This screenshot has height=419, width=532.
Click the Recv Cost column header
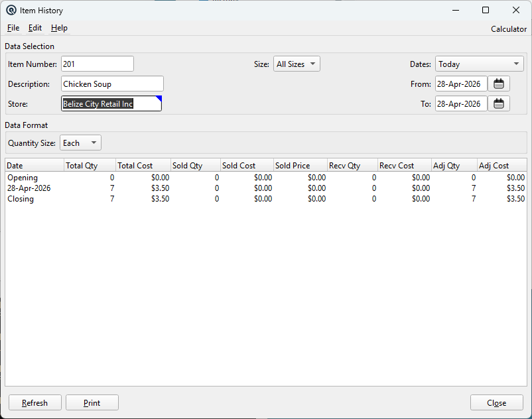[x=405, y=166]
